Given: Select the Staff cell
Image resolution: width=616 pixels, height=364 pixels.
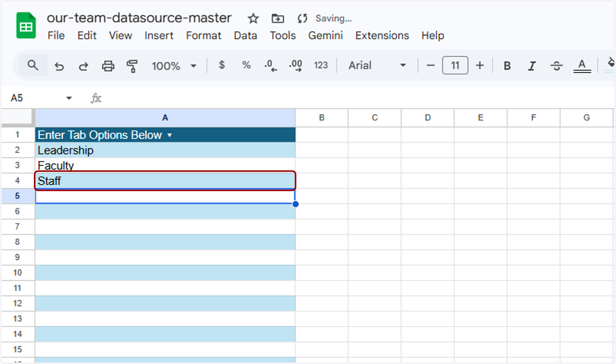Looking at the screenshot, I should pos(165,181).
